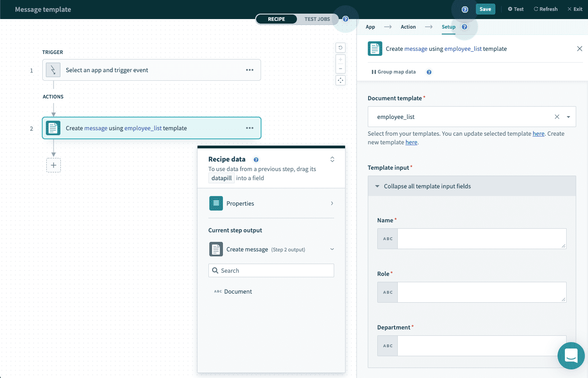Click the canvas undo/reset icon
Screen dimensions: 588x378
point(340,48)
